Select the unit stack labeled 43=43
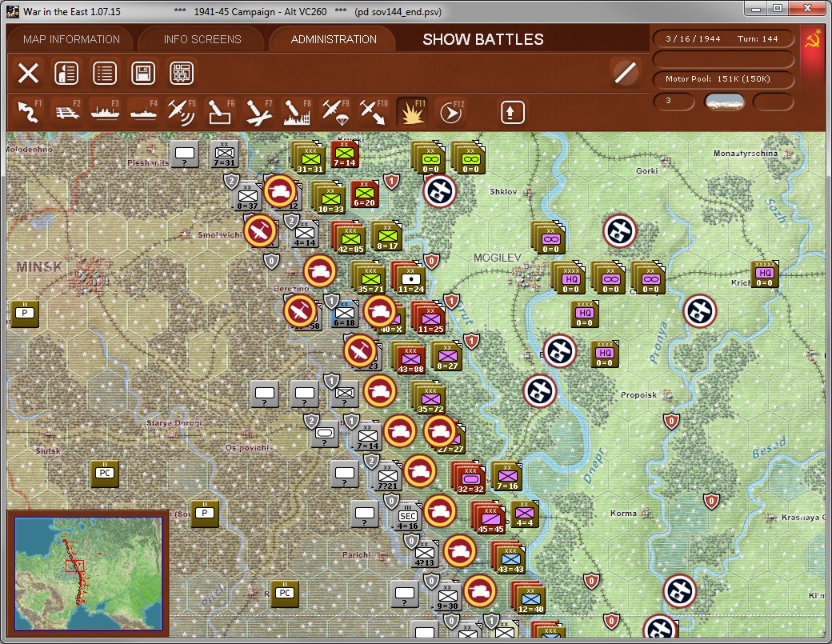832x644 pixels. [x=510, y=558]
